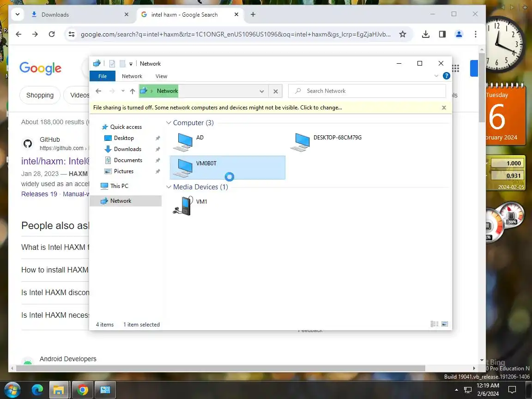Click Chrome vertical scrollbar thumb

pyautogui.click(x=482, y=88)
